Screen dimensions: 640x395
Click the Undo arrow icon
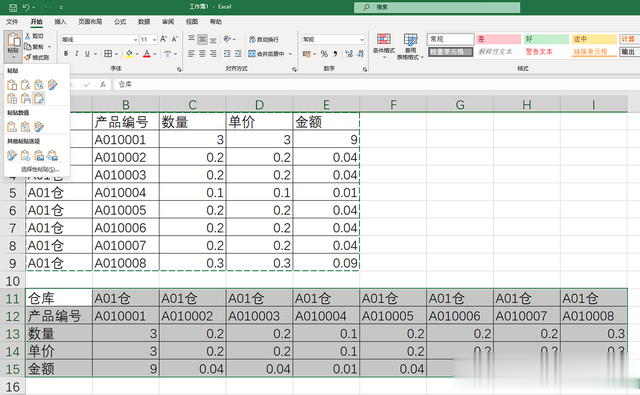pos(26,7)
